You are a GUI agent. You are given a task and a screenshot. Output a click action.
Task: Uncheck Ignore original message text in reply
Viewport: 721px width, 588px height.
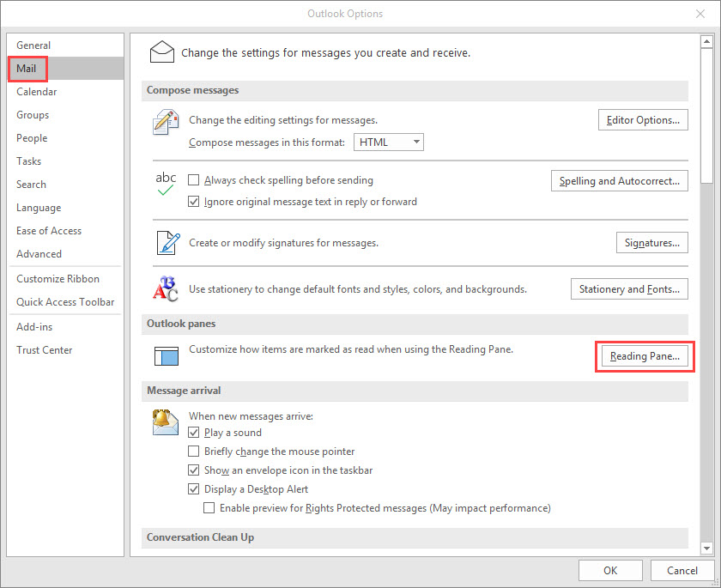pos(194,202)
